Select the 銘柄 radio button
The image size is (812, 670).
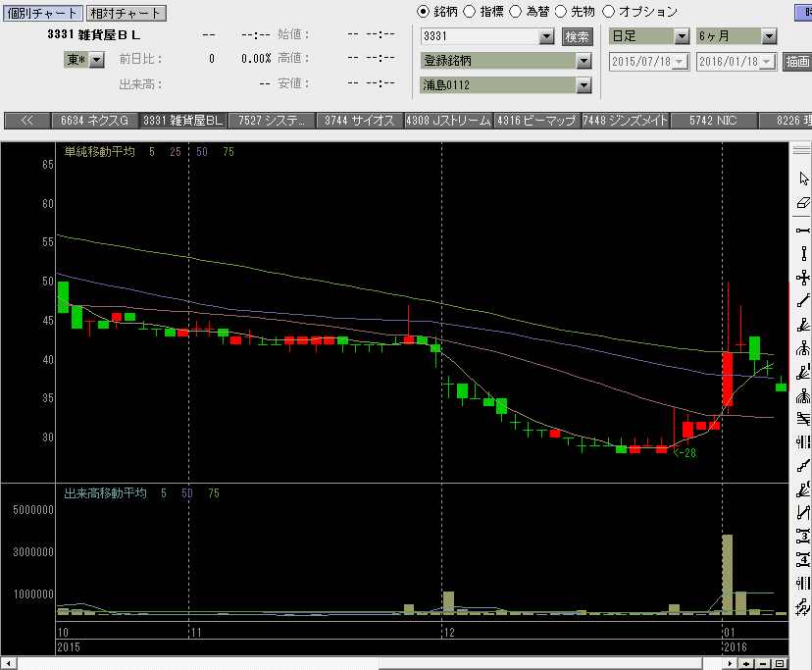pyautogui.click(x=423, y=12)
